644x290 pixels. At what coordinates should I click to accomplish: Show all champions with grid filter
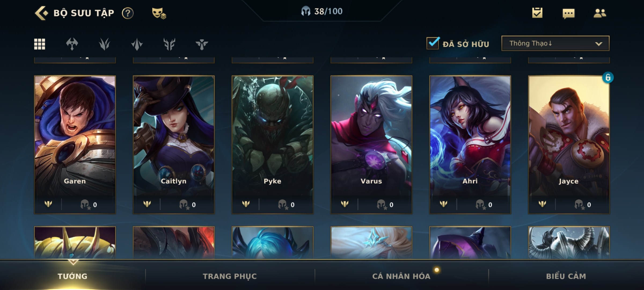pyautogui.click(x=40, y=44)
